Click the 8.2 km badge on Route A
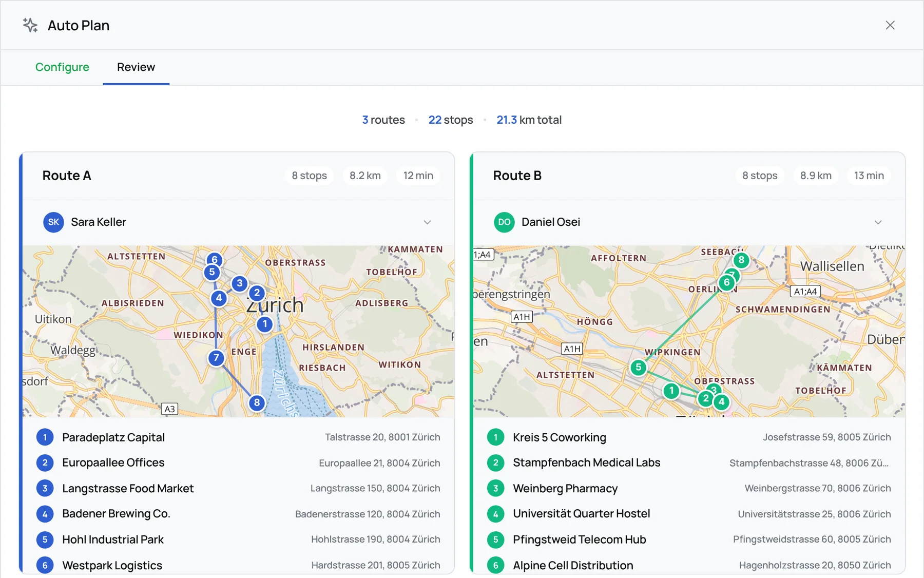 point(365,176)
